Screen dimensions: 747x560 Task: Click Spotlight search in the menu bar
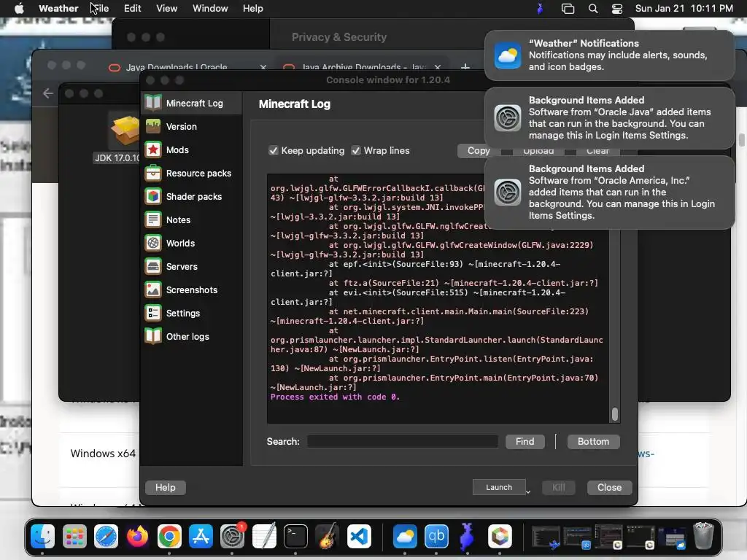click(x=592, y=9)
